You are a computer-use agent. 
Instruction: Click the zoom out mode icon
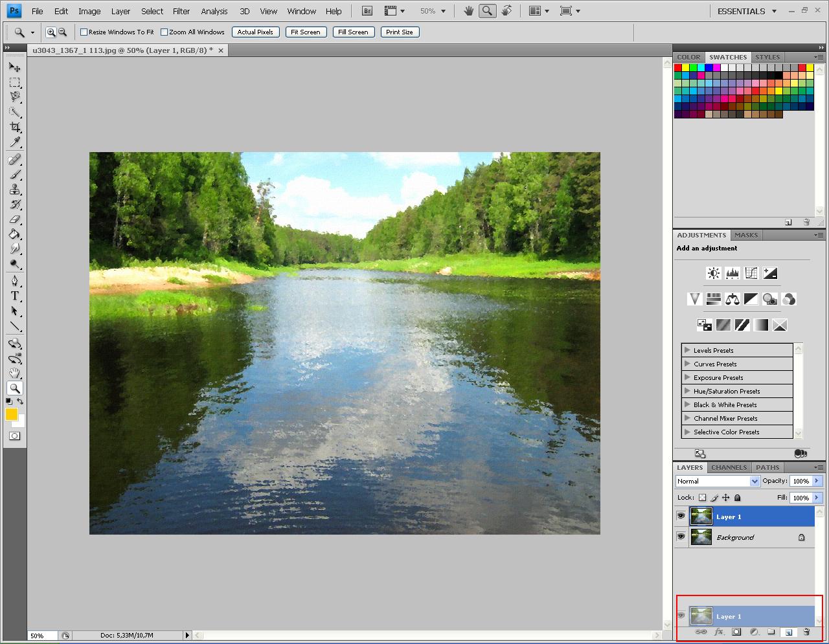tap(62, 32)
